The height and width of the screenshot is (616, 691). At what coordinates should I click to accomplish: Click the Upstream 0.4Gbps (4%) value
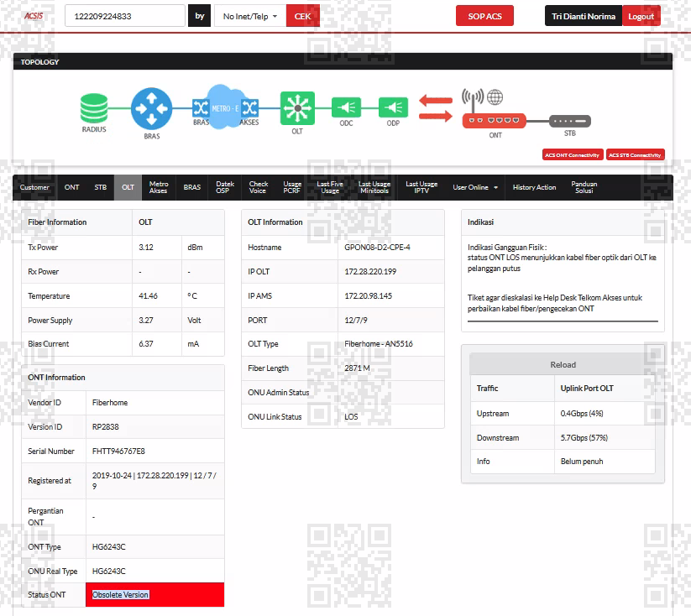pyautogui.click(x=582, y=413)
